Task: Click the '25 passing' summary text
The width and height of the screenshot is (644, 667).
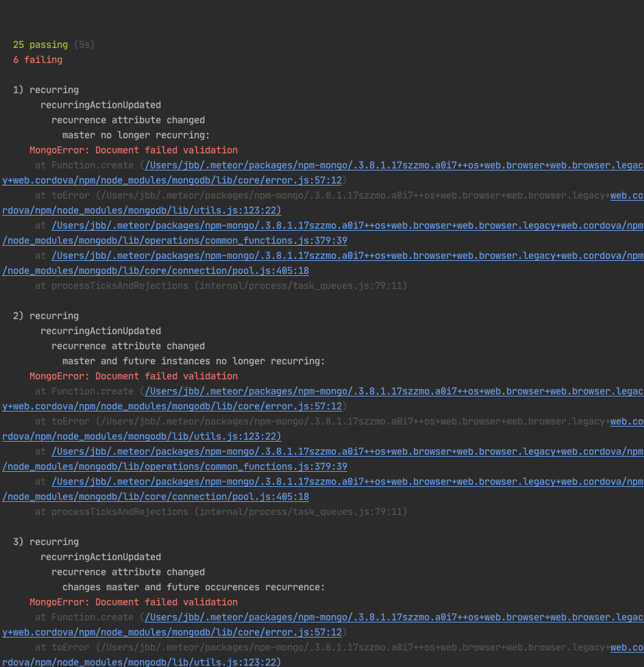Action: tap(40, 45)
